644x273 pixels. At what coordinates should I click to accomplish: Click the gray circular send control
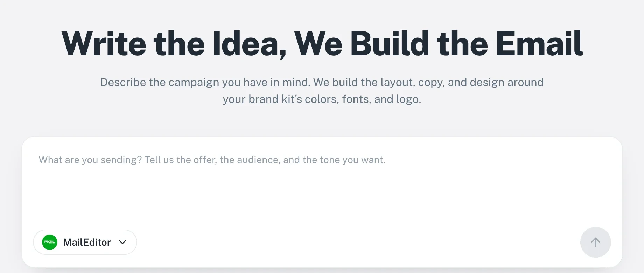point(596,242)
